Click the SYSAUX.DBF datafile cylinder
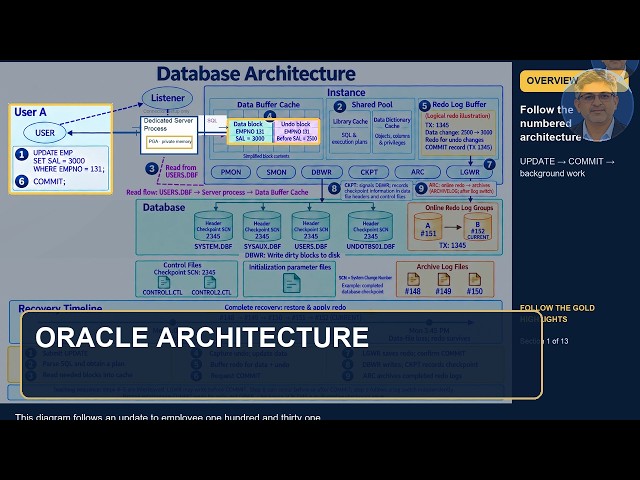Viewport: 640px width, 480px height. pyautogui.click(x=262, y=227)
